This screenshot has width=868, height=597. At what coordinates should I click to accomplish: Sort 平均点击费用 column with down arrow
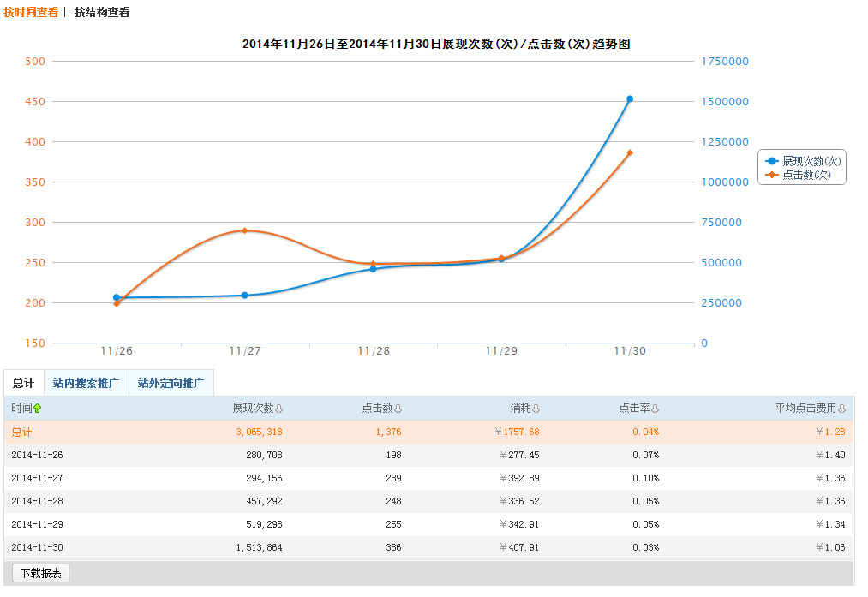click(x=842, y=409)
